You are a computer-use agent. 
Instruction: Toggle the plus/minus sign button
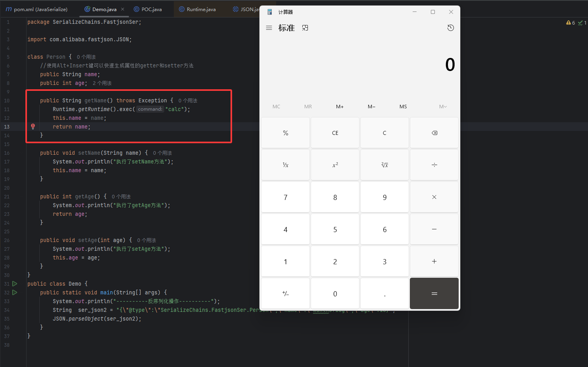pos(285,294)
